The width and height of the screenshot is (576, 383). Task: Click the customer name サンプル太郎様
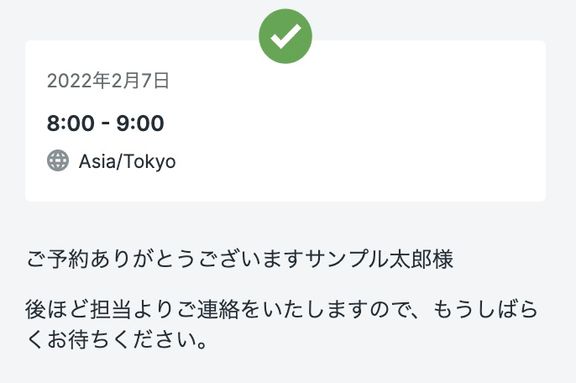coord(379,259)
